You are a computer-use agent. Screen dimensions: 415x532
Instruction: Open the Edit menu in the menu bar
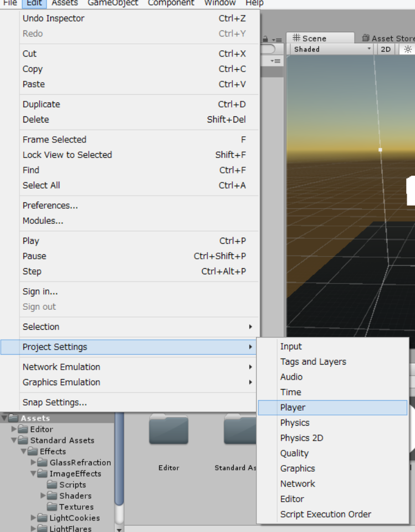tap(34, 3)
